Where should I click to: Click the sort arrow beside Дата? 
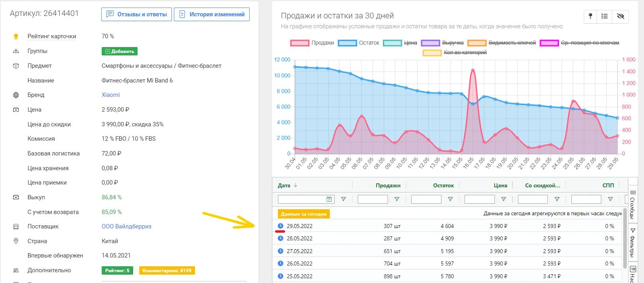coord(295,185)
